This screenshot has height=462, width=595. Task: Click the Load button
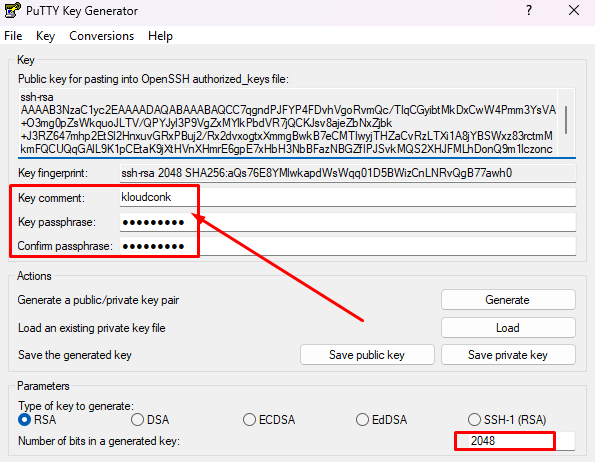click(508, 327)
